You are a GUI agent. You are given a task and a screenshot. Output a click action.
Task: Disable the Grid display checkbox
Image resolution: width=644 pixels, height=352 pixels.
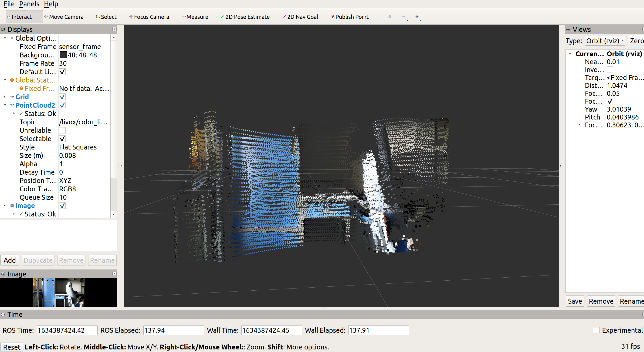pyautogui.click(x=62, y=97)
